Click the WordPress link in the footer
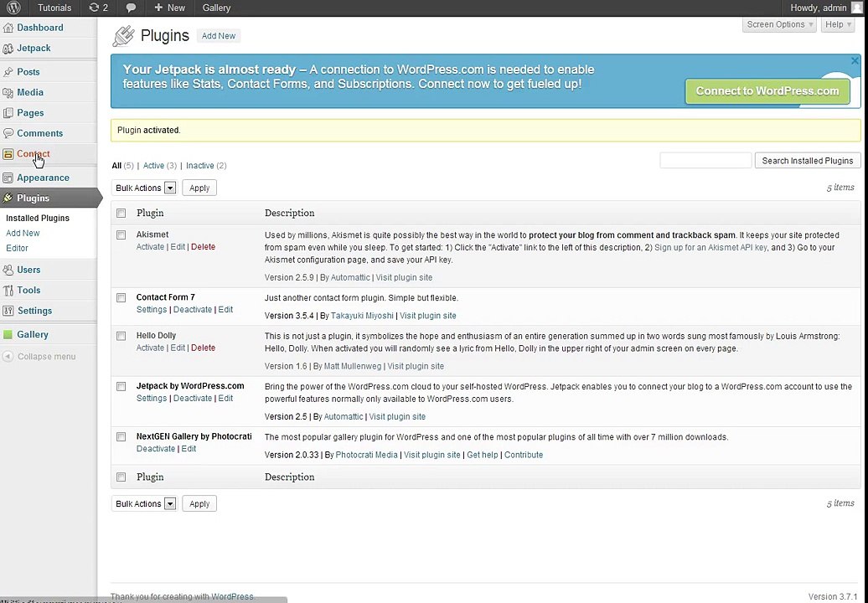This screenshot has height=603, width=868. click(x=233, y=596)
